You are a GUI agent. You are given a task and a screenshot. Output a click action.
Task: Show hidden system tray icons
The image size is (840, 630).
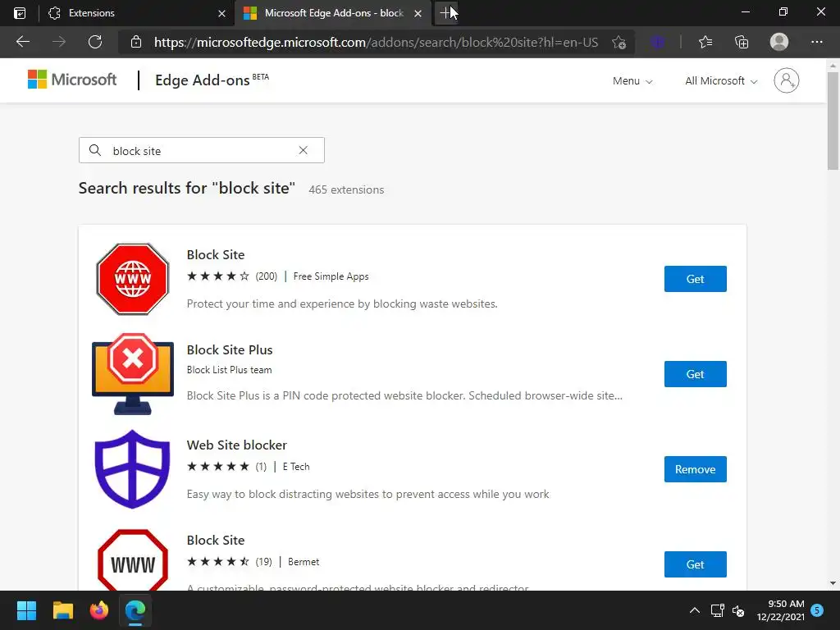[694, 610]
